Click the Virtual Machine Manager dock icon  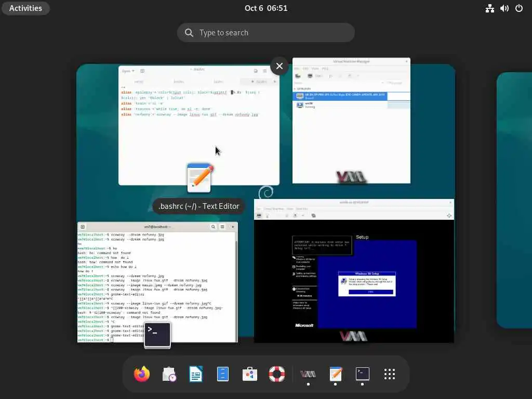[x=308, y=374]
